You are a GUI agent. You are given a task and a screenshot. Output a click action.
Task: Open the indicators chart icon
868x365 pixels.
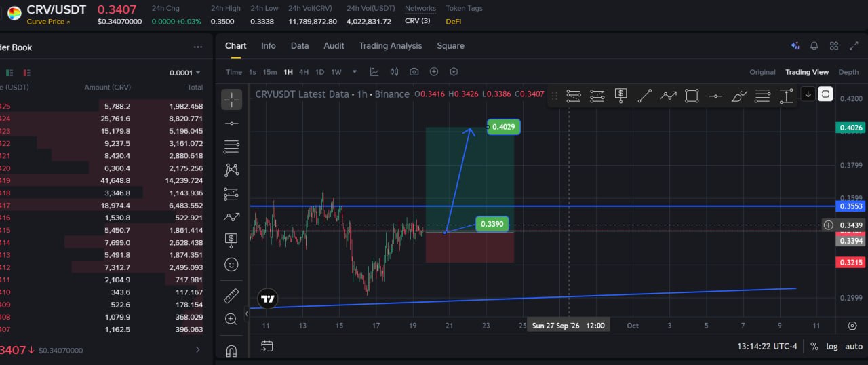click(374, 72)
